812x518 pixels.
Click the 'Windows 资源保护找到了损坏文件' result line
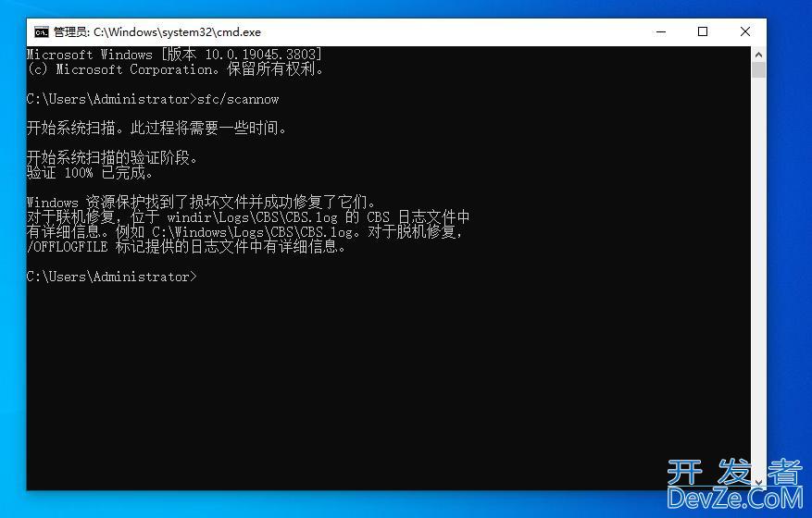tap(201, 203)
